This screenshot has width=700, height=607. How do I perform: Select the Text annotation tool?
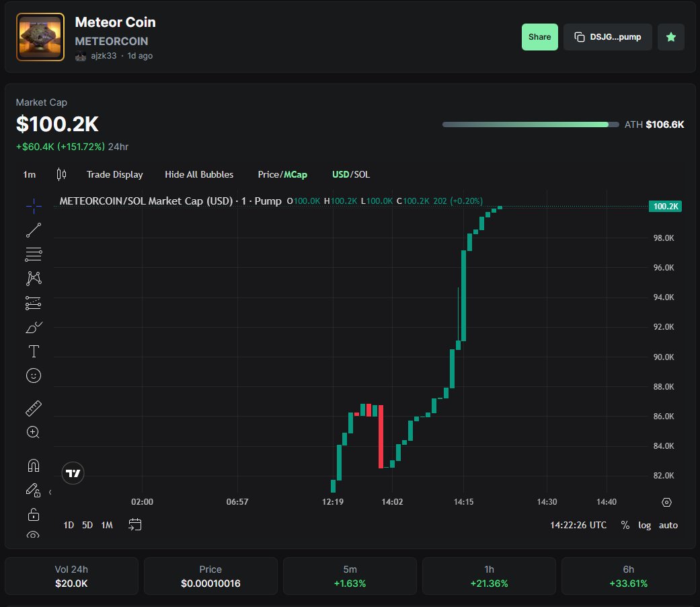[x=34, y=351]
